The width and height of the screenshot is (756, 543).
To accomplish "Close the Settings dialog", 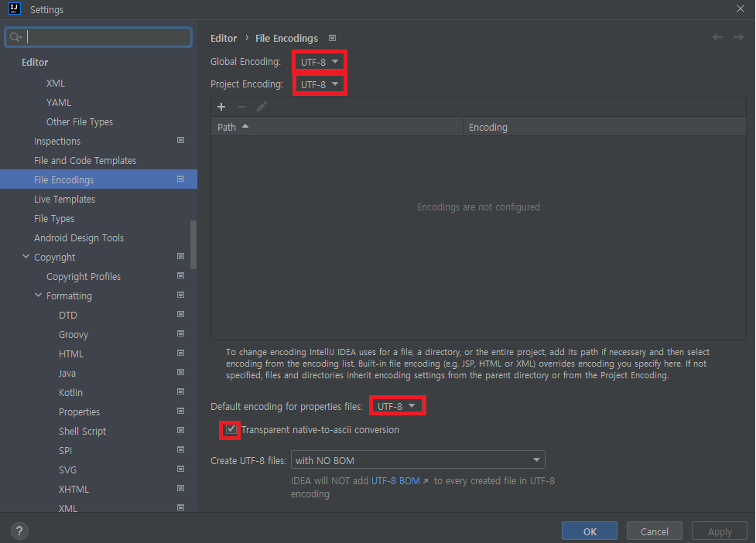I will point(741,9).
